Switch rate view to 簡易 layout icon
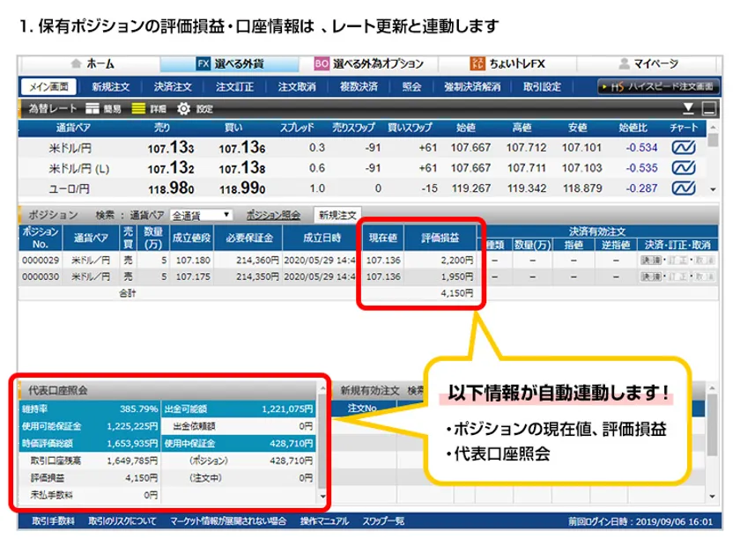This screenshot has height=560, width=740. pyautogui.click(x=93, y=109)
